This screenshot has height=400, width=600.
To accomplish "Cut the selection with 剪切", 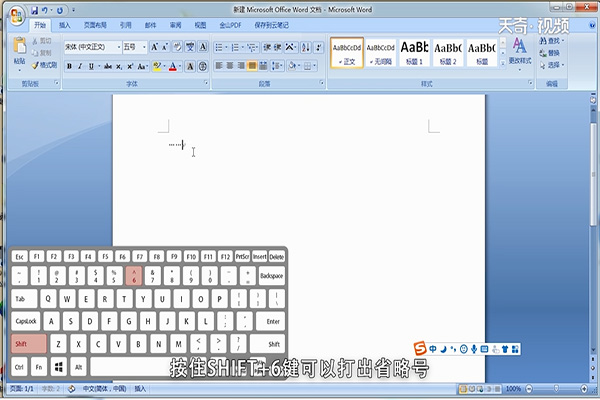I will pyautogui.click(x=42, y=41).
